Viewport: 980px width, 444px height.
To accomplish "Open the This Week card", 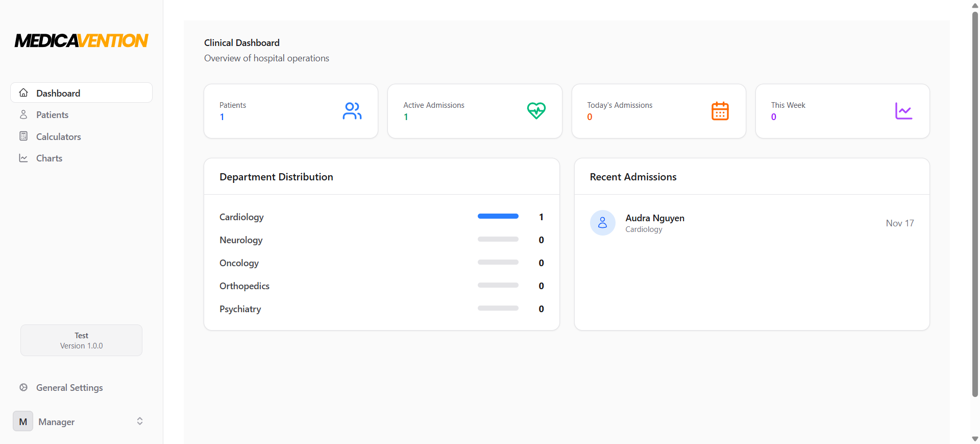I will click(x=842, y=111).
